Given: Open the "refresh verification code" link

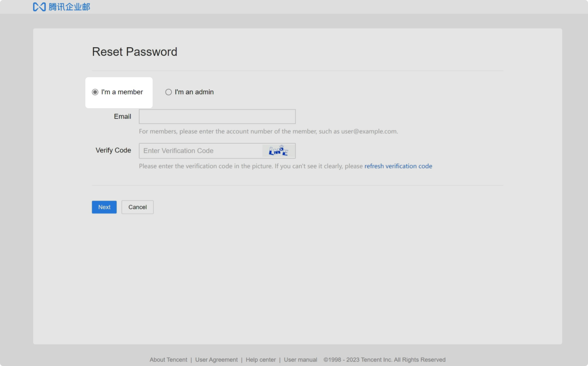Looking at the screenshot, I should pos(398,166).
